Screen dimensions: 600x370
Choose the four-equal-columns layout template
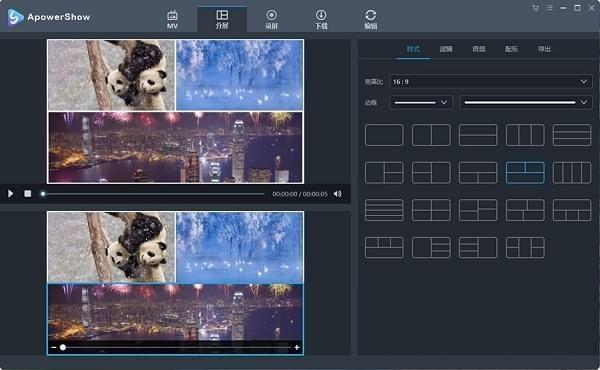pos(572,173)
